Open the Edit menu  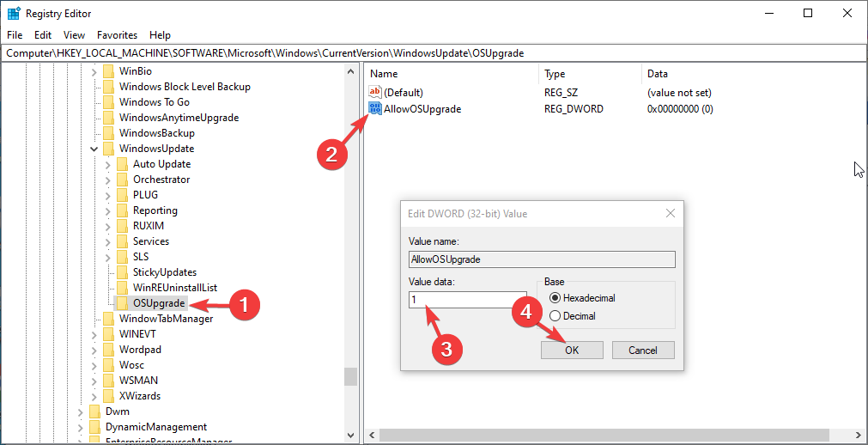pyautogui.click(x=43, y=35)
